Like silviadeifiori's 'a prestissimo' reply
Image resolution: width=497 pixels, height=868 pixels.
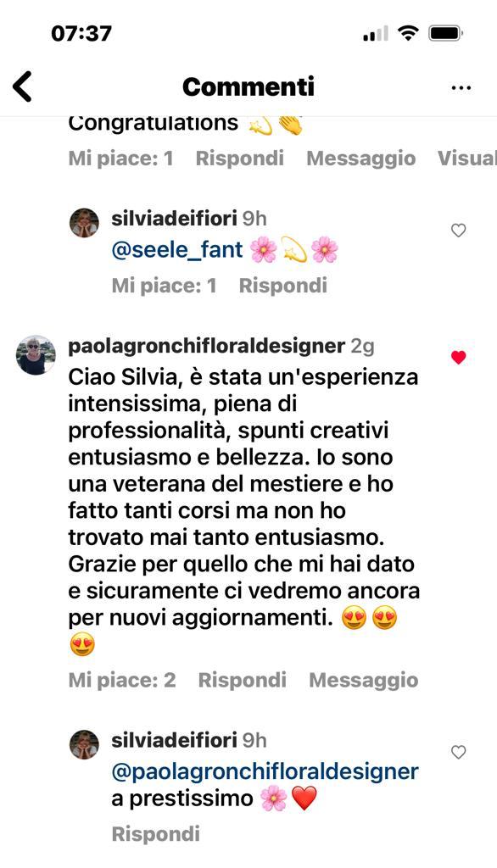[458, 753]
